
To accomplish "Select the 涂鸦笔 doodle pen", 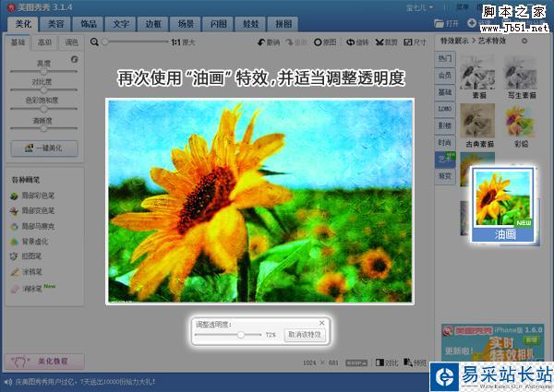I will click(26, 272).
